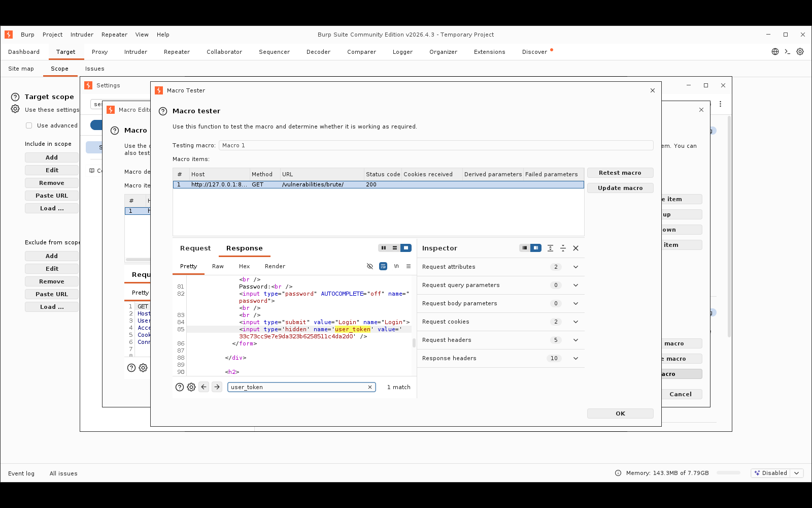Open search settings gear below response
Viewport: 812px width, 508px height.
tap(191, 387)
